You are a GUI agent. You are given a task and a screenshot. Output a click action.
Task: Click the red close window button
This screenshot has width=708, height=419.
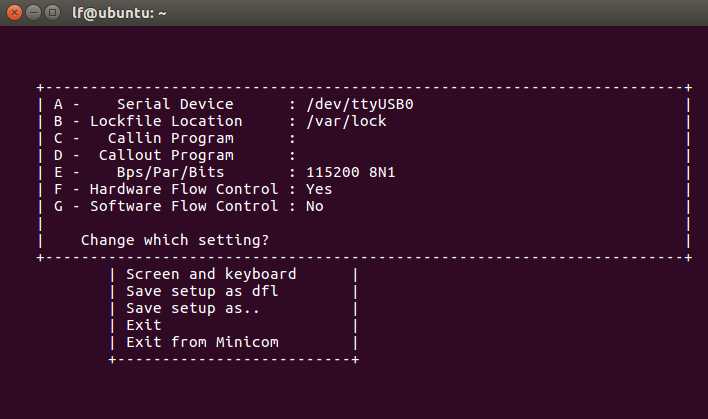14,12
